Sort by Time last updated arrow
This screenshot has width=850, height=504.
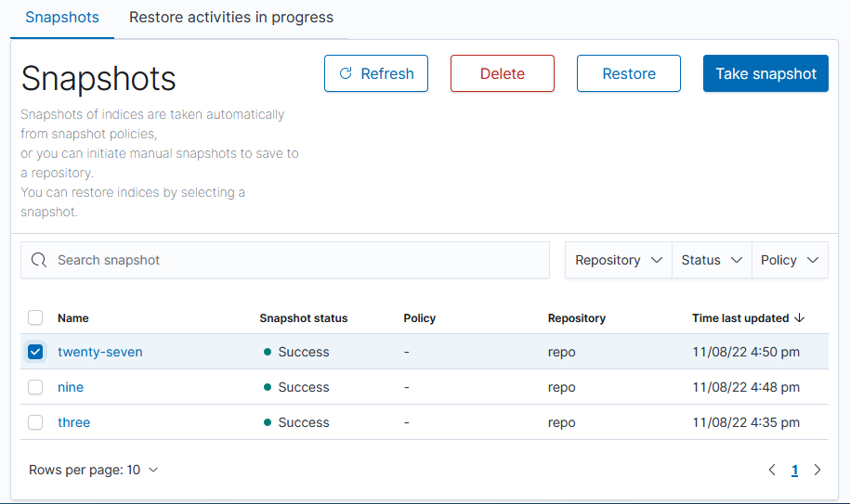[799, 317]
